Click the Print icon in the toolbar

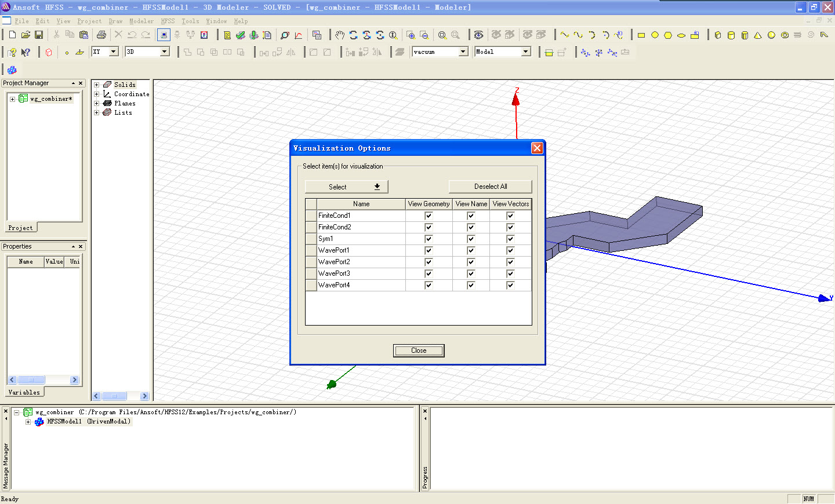tap(101, 35)
